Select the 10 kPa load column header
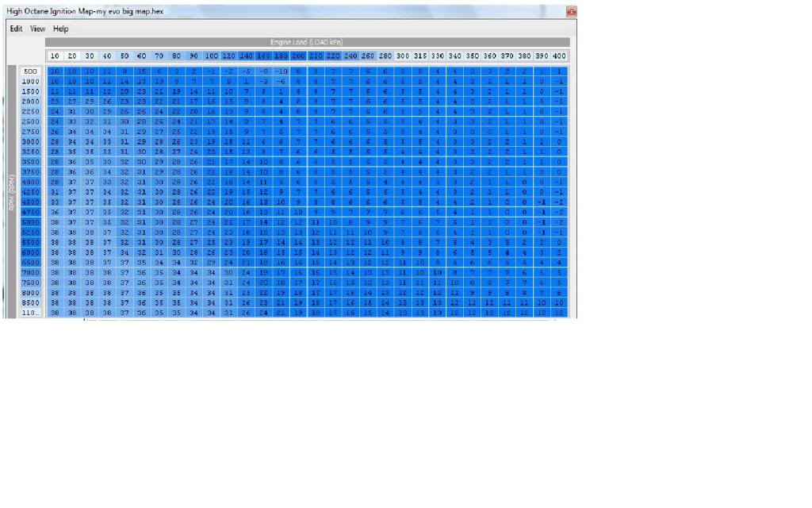812x508 pixels. click(x=55, y=56)
